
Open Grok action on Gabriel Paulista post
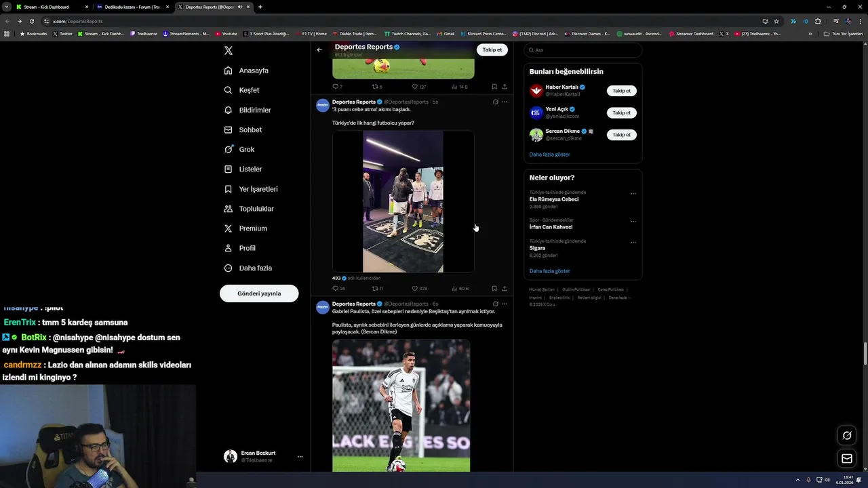(x=495, y=304)
